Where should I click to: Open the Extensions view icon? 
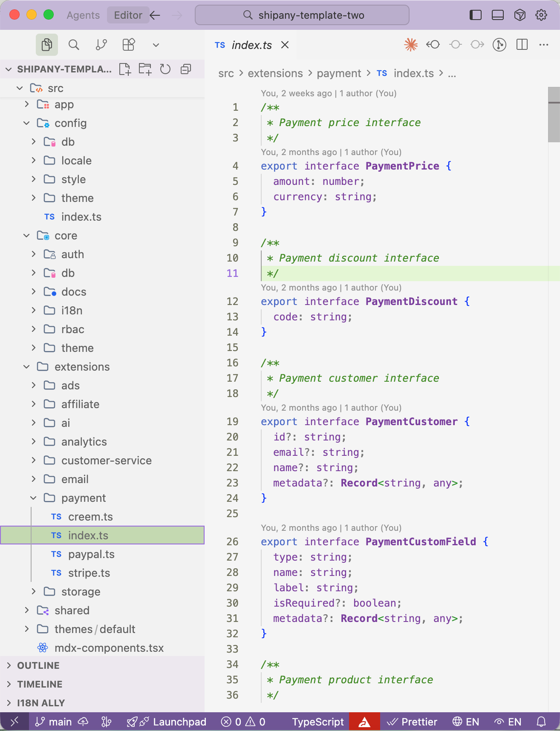point(128,45)
